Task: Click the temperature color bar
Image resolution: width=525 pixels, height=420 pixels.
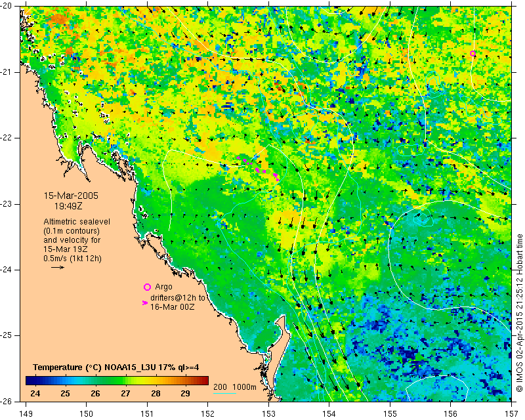Action: click(117, 381)
